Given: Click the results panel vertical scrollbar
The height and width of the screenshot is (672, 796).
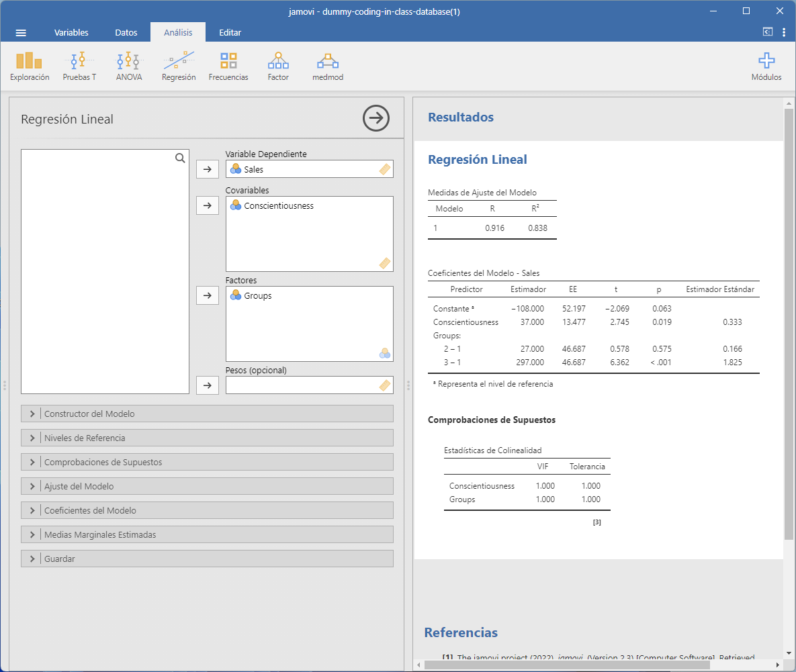Looking at the screenshot, I should click(x=789, y=322).
